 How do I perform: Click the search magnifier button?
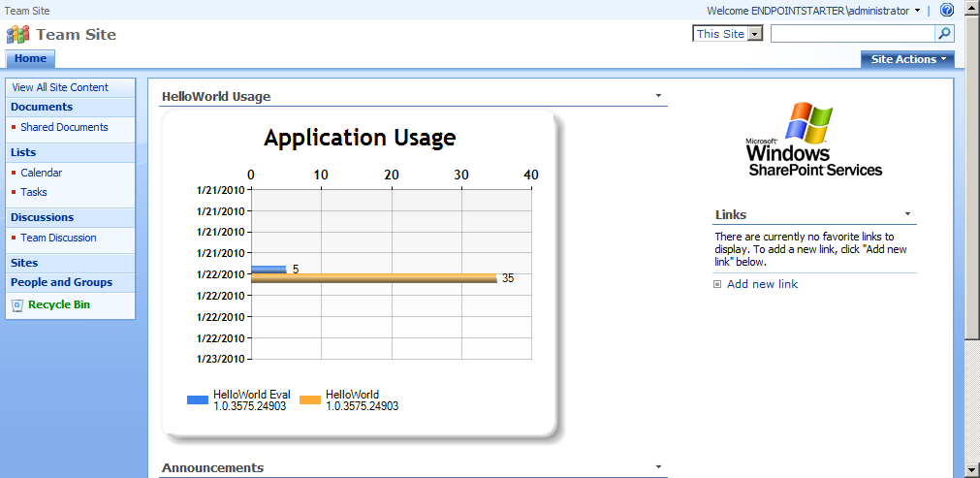coord(945,34)
